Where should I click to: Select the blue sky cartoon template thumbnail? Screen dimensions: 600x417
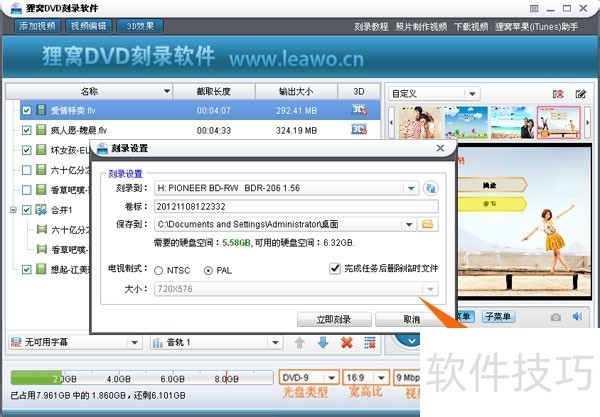pos(466,122)
